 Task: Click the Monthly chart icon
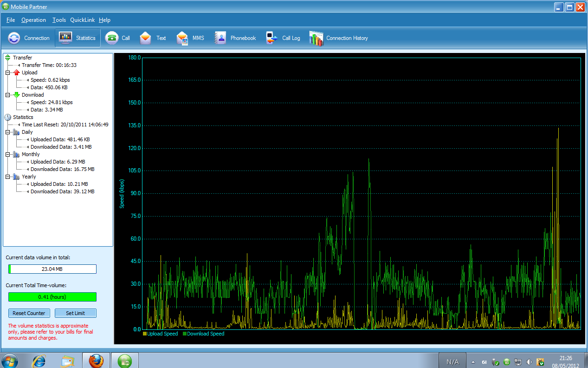pyautogui.click(x=17, y=154)
